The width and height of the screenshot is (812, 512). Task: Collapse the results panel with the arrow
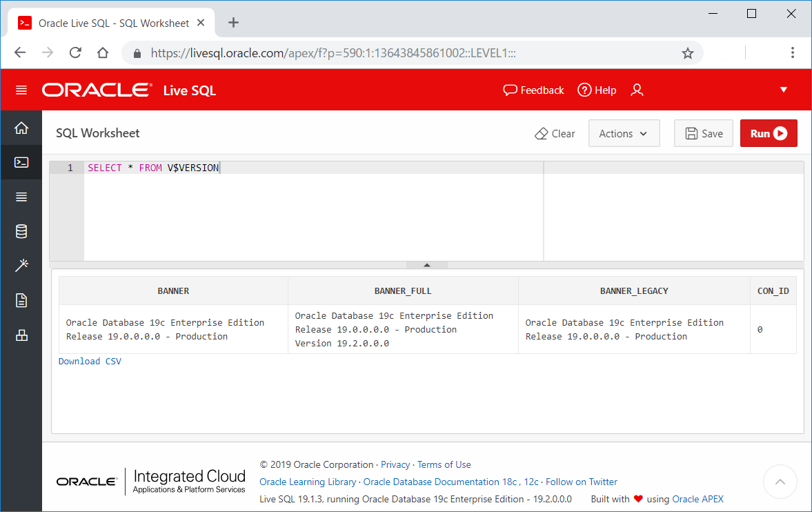(x=426, y=264)
